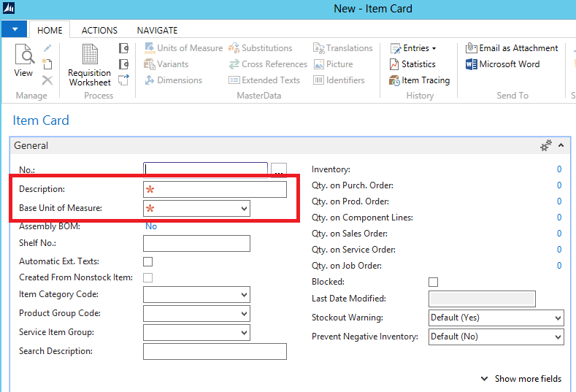Open Variants in MasterData group
576x392 pixels.
(x=166, y=64)
